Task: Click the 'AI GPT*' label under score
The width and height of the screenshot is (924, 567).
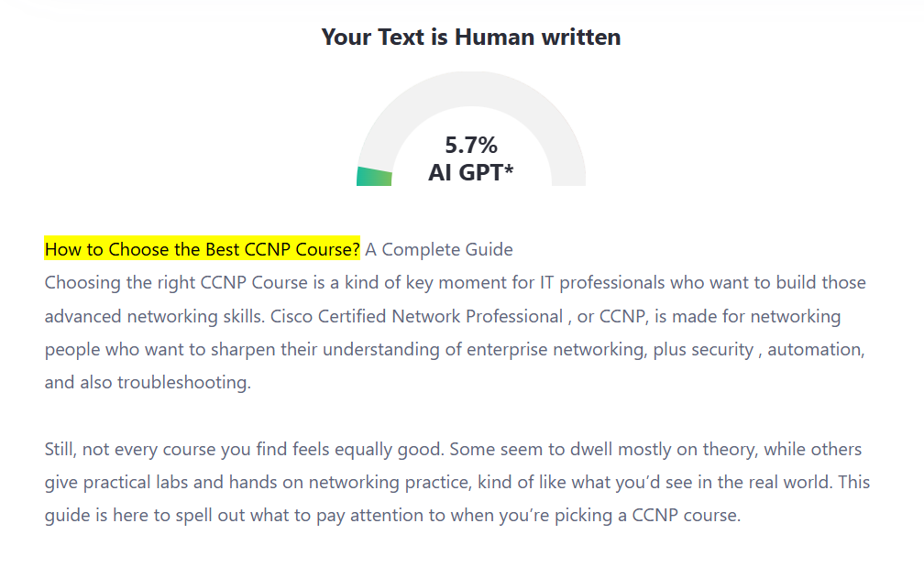Action: (x=471, y=172)
